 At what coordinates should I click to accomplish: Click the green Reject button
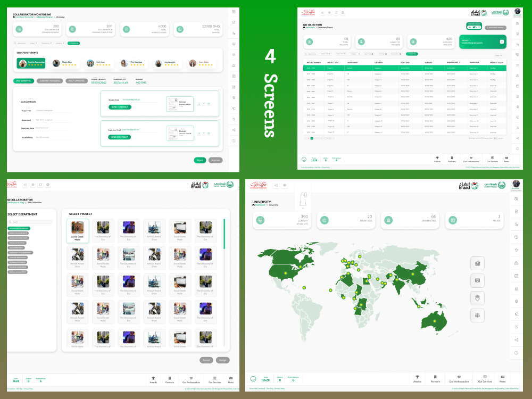(x=200, y=160)
